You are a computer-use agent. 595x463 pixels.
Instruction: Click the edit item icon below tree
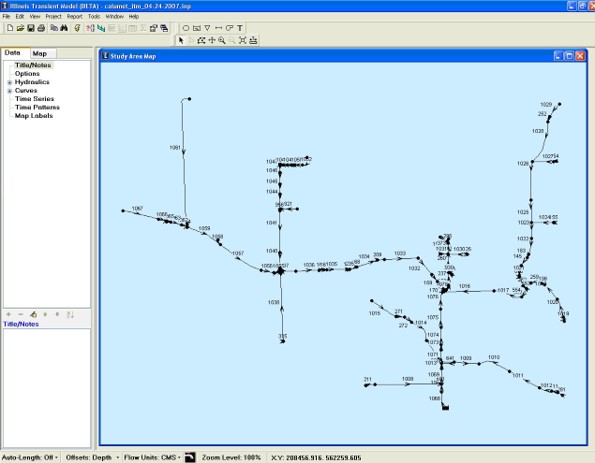tap(33, 315)
